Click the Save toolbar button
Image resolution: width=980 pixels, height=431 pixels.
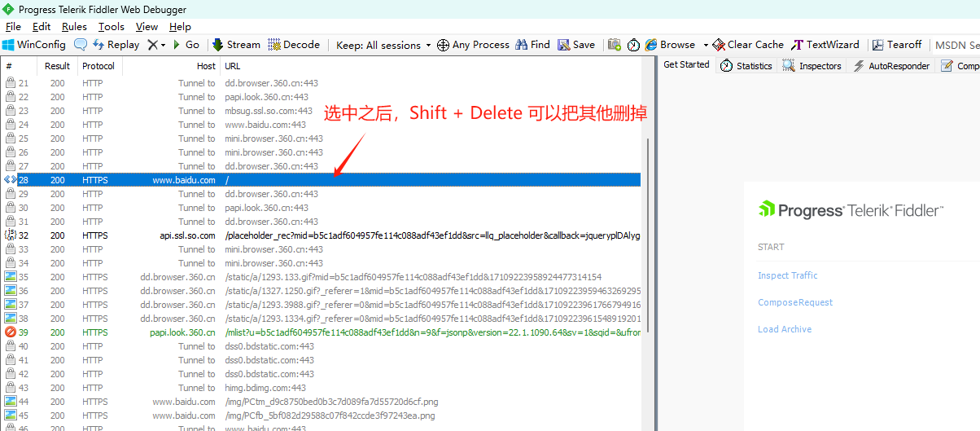tap(576, 45)
